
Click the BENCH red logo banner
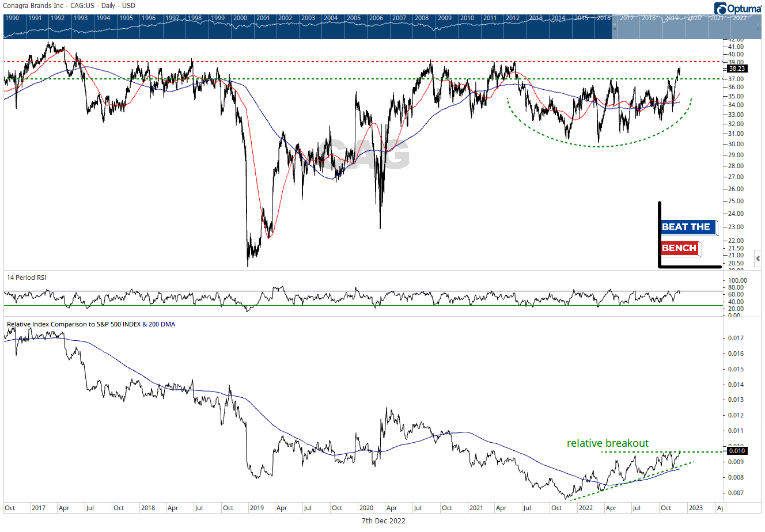pyautogui.click(x=680, y=248)
